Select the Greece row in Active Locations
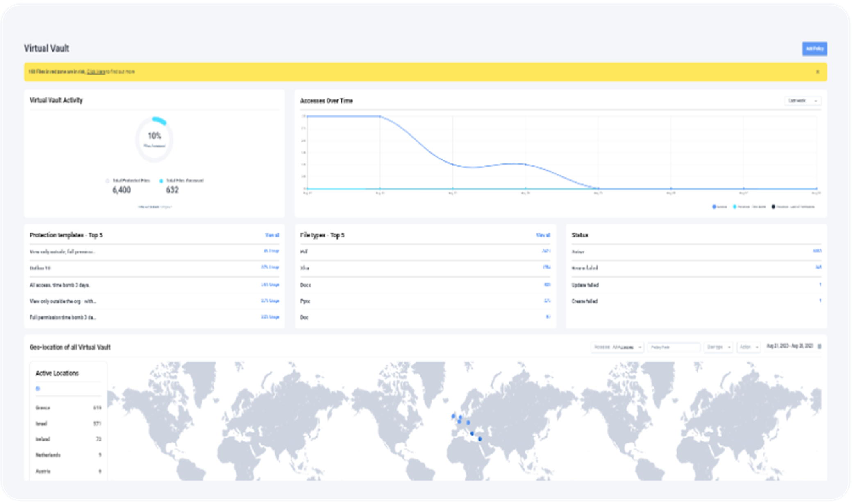This screenshot has width=852, height=504. click(x=68, y=408)
